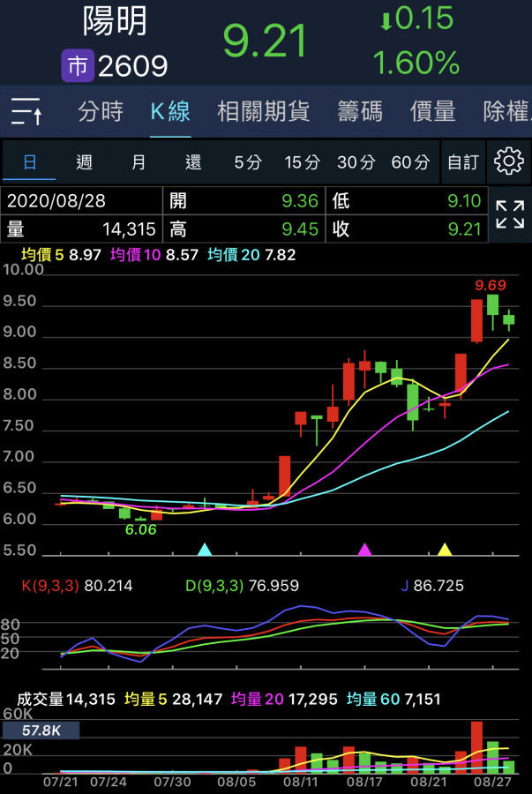Switch to 週 weekly period
Screen dimensions: 532x794
(84, 162)
